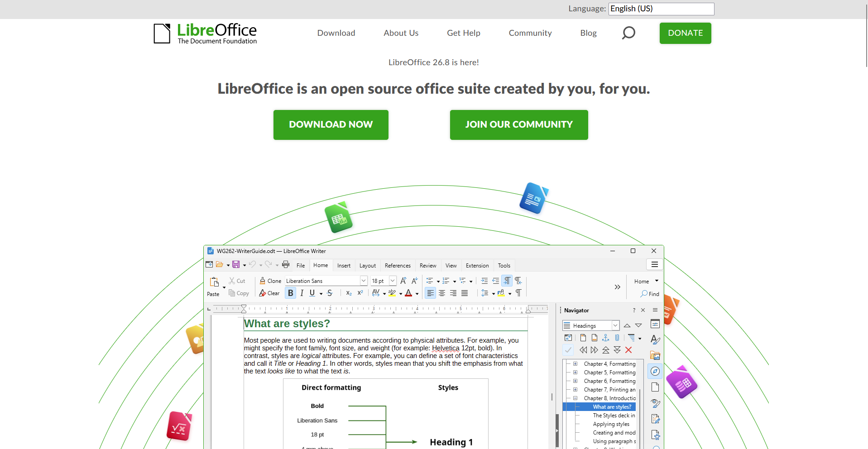Screen dimensions: 868x449
Task: Toggle left-to-right paragraph direction button
Action: coord(507,281)
